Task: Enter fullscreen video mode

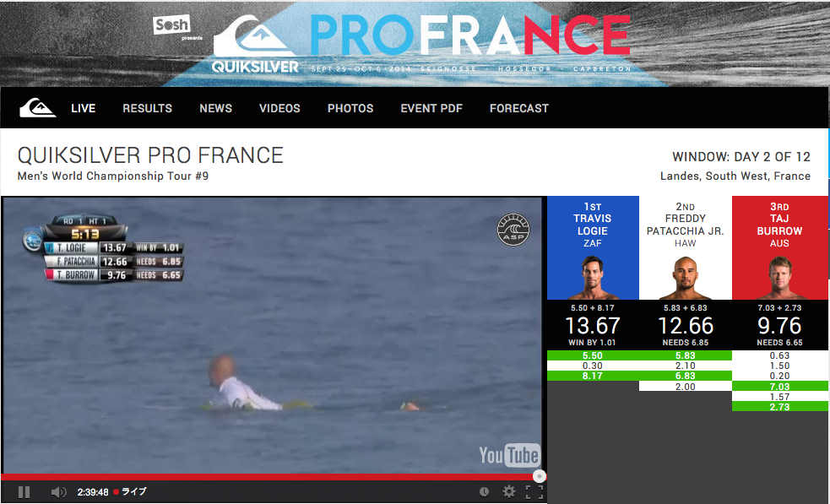Action: (x=534, y=492)
